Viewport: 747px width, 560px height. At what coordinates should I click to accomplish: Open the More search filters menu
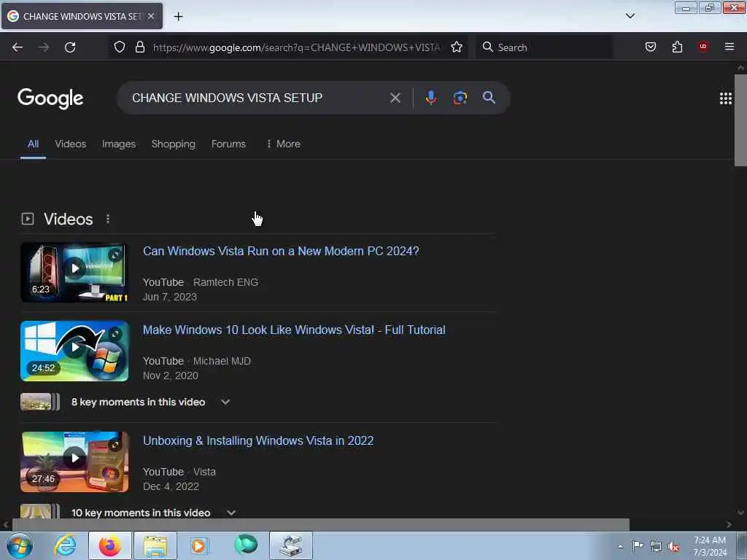click(x=283, y=144)
